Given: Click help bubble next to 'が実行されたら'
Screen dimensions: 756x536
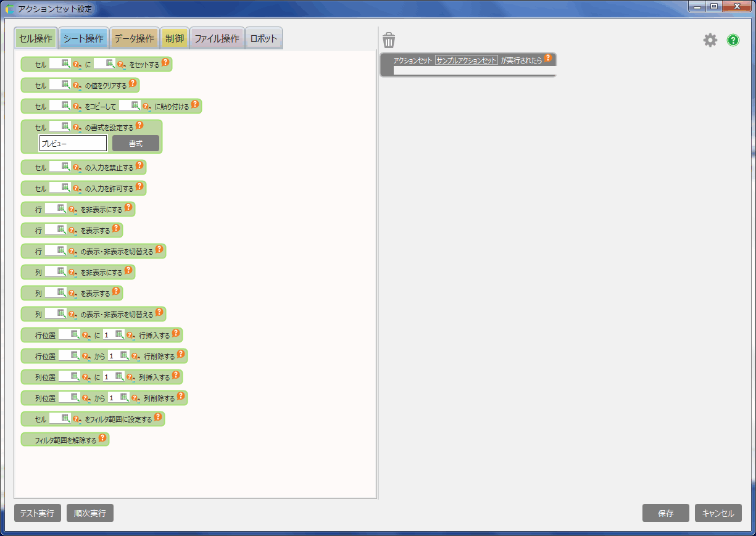Looking at the screenshot, I should pyautogui.click(x=547, y=59).
